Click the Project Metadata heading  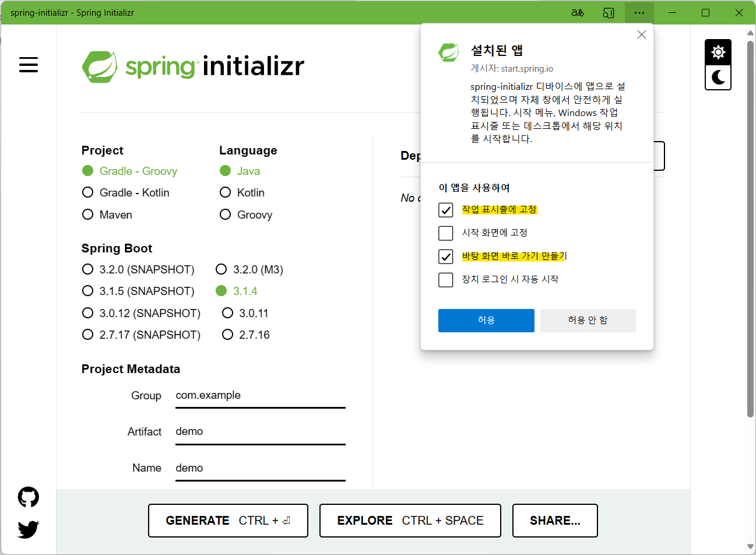pos(131,369)
